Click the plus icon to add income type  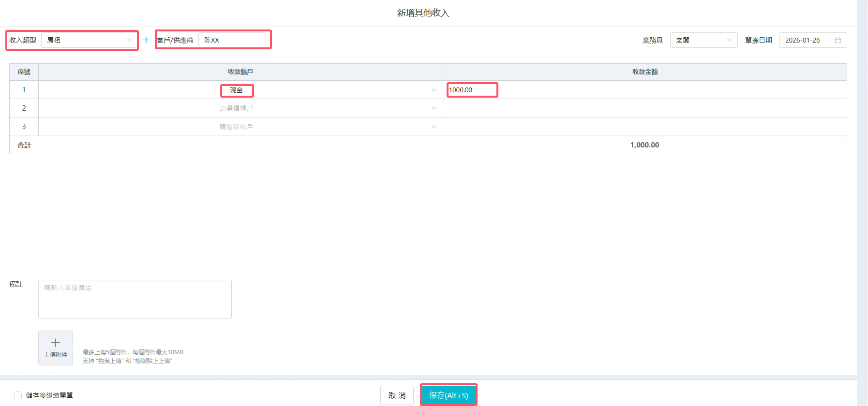coord(146,40)
